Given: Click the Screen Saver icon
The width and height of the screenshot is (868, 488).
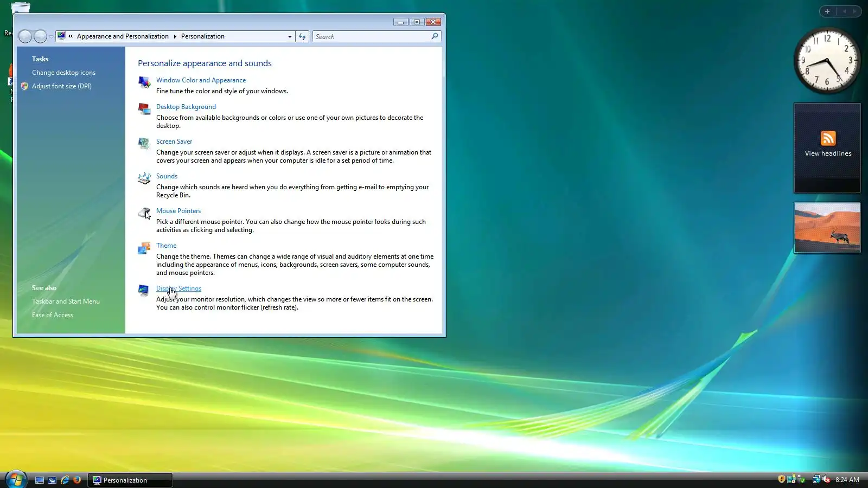Looking at the screenshot, I should point(144,144).
